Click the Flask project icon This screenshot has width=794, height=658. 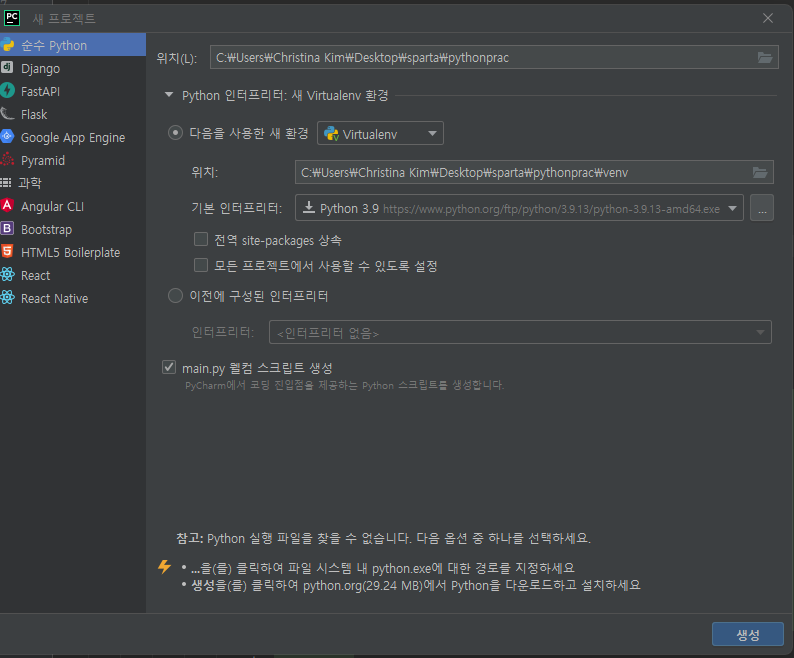pos(7,113)
